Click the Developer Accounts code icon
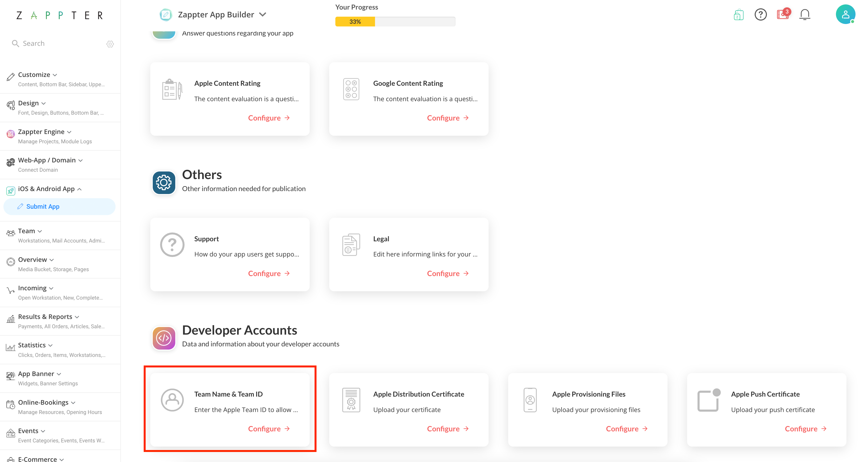 (x=164, y=338)
